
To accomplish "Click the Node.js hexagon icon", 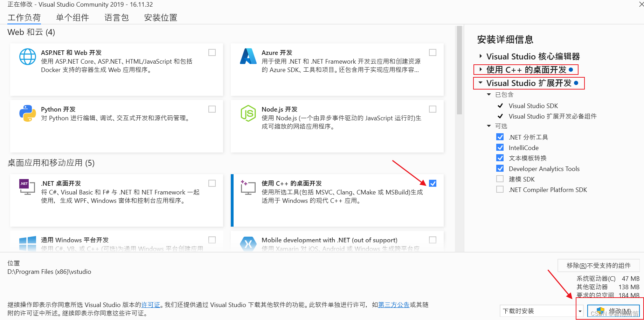I will click(248, 113).
